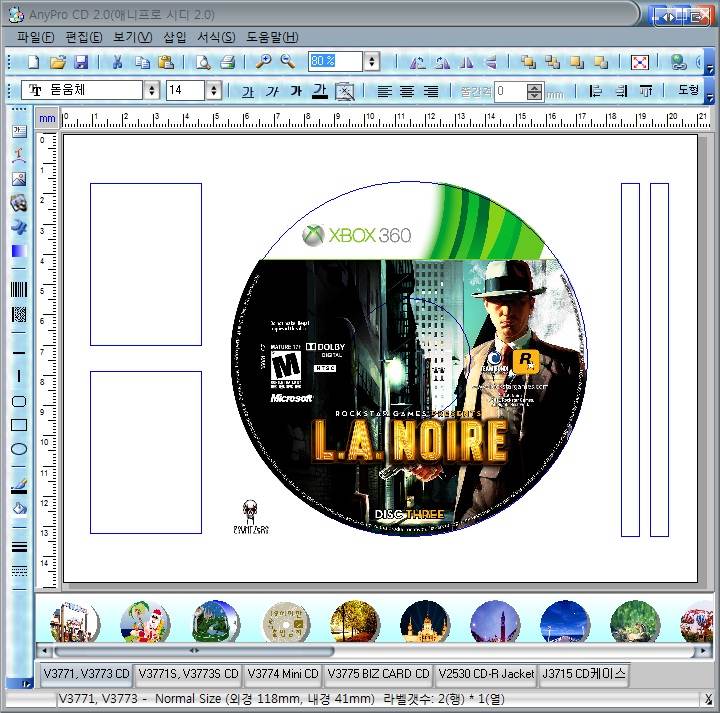Select the yellow autumn tree thumbnail

tap(354, 622)
